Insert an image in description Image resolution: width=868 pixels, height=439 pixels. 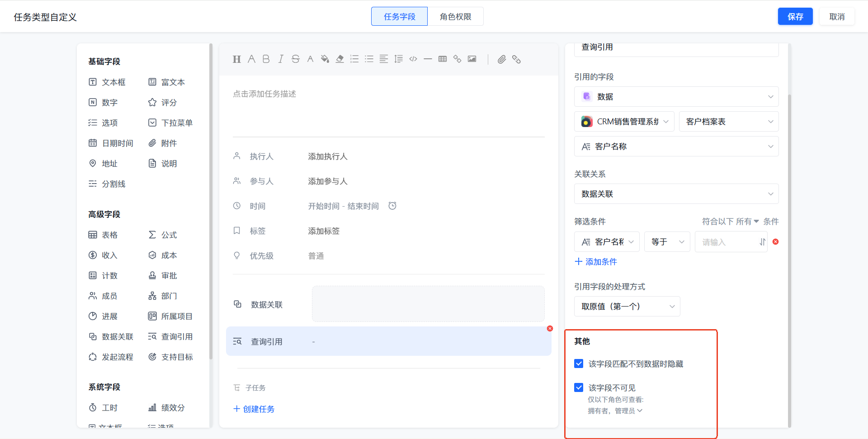tap(472, 59)
